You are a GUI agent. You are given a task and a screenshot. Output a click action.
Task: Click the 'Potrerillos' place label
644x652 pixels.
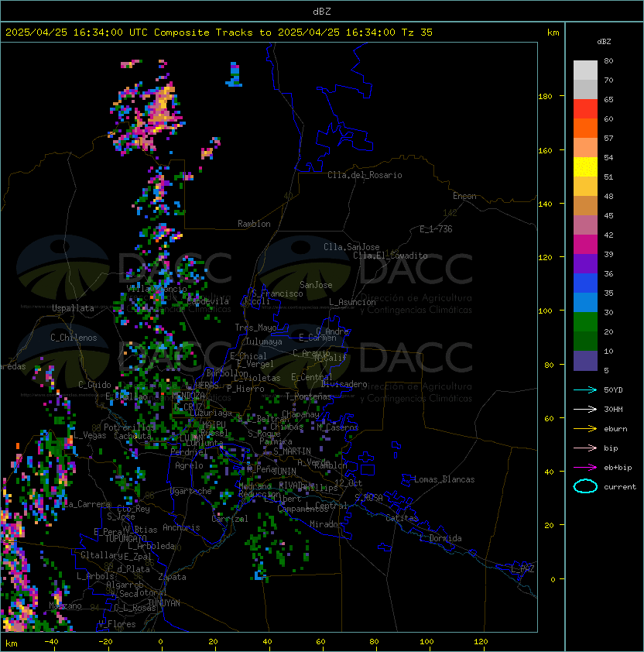click(x=129, y=427)
